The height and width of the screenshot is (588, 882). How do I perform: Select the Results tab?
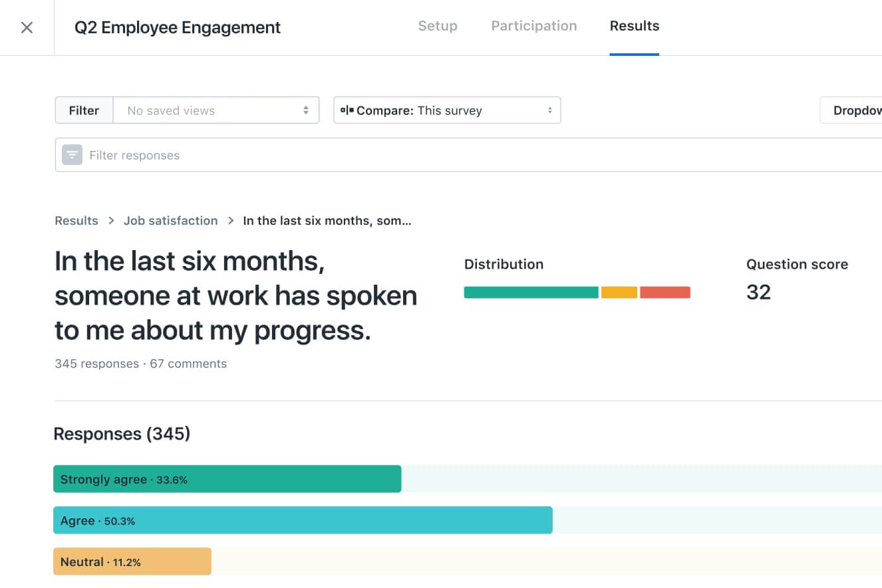pyautogui.click(x=634, y=26)
